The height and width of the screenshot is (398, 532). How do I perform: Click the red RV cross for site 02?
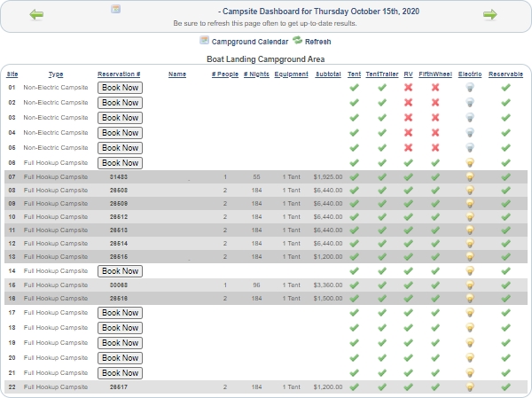(x=408, y=103)
